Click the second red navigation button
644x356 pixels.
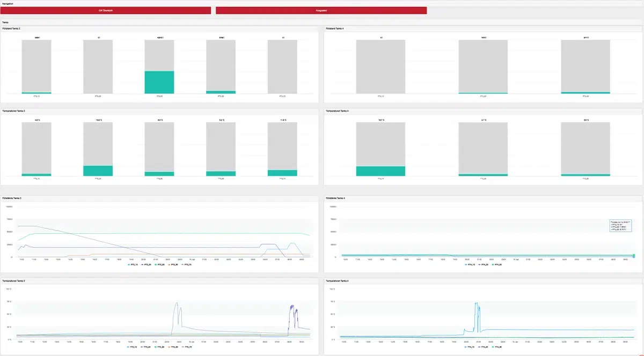click(321, 10)
